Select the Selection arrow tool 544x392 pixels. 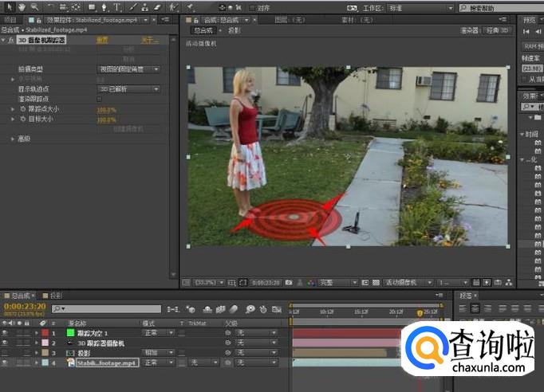(10, 7)
